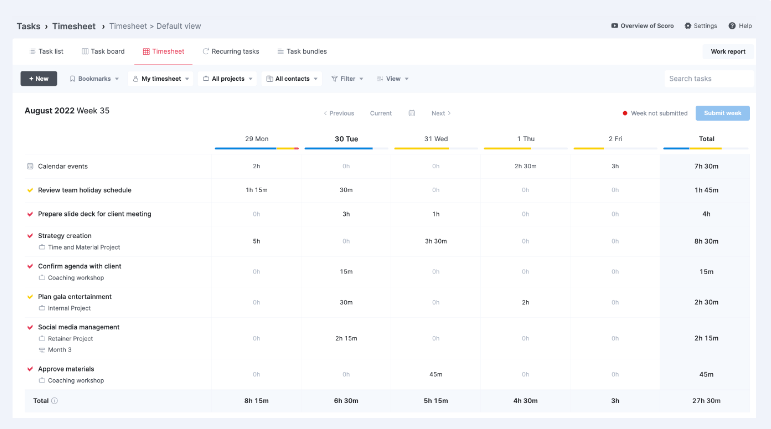Click the 31 Wed column header
The height and width of the screenshot is (429, 771).
pyautogui.click(x=436, y=139)
